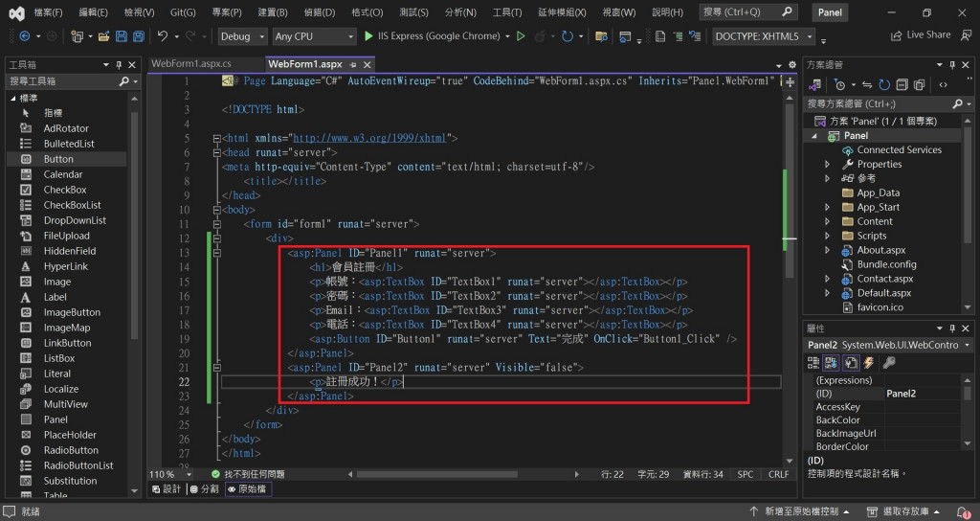Image resolution: width=980 pixels, height=521 pixels.
Task: Collapse the asp:Panel1 code block fold toggle
Action: 216,254
